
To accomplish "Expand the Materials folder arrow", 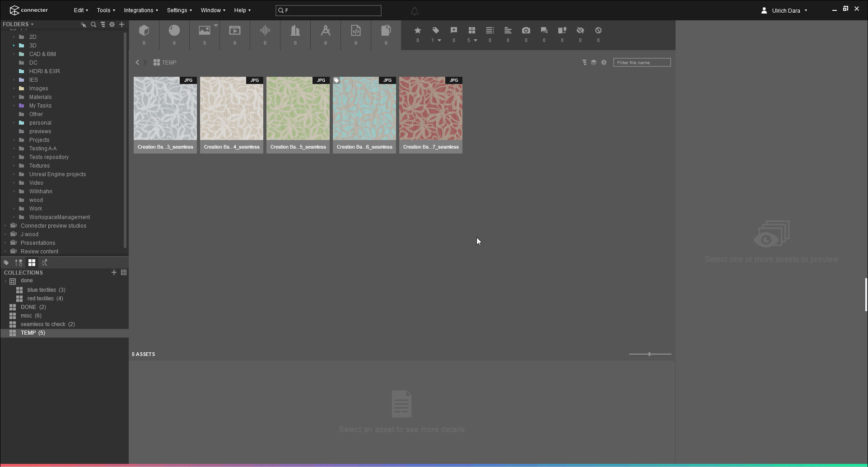I will click(14, 97).
